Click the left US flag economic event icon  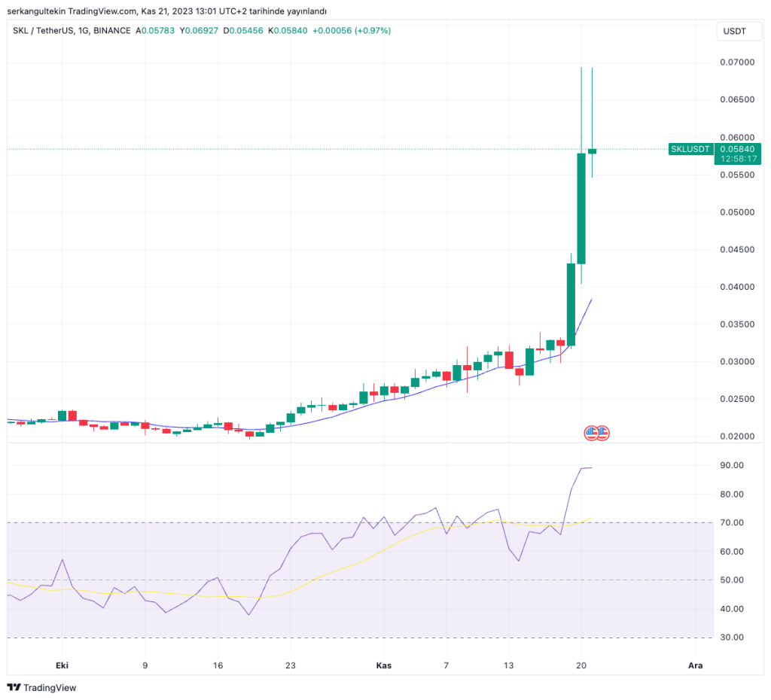point(591,433)
